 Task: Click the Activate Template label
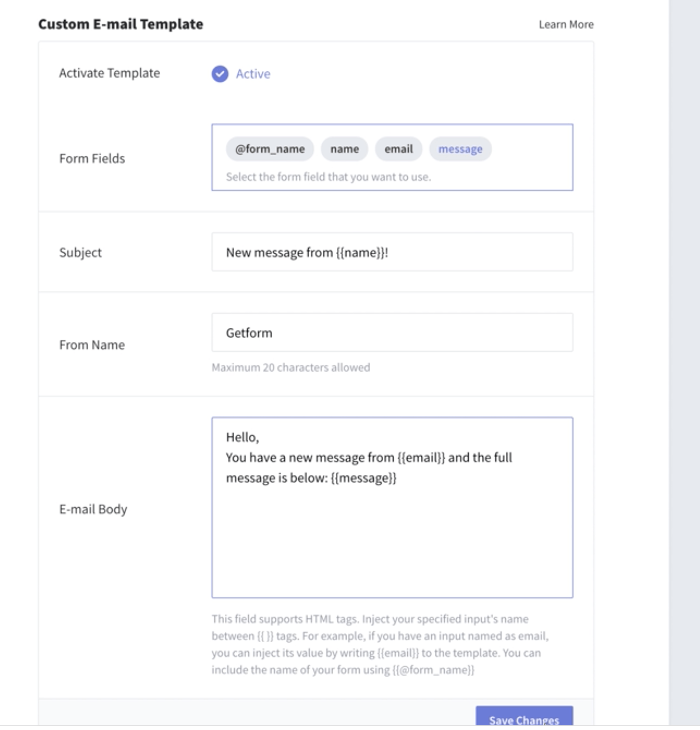pyautogui.click(x=109, y=73)
